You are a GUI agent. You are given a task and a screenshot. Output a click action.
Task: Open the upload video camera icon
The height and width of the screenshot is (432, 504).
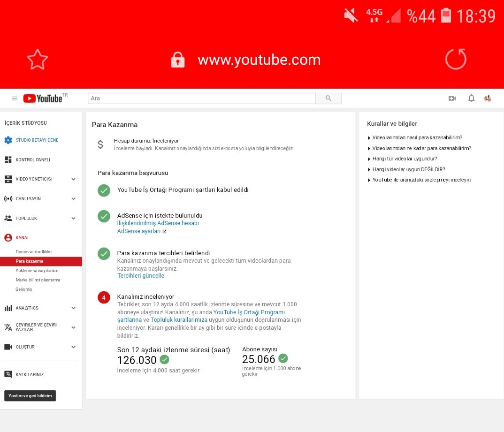pos(452,99)
